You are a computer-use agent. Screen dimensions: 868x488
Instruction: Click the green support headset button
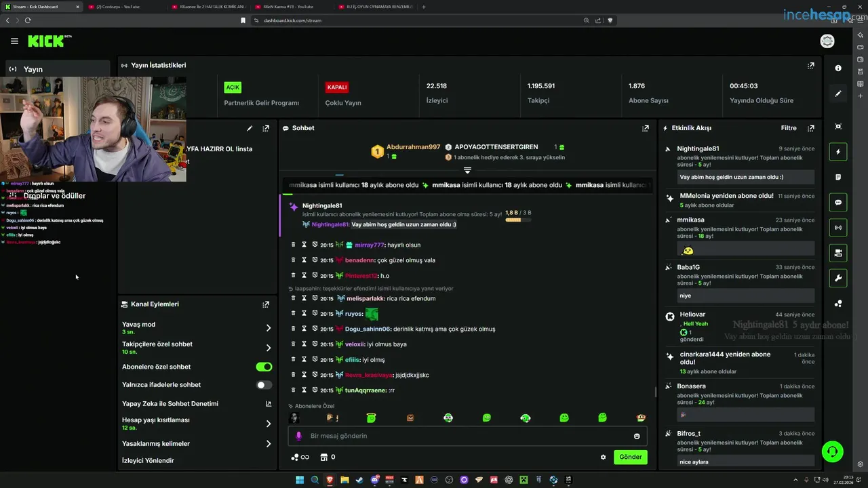(x=832, y=451)
